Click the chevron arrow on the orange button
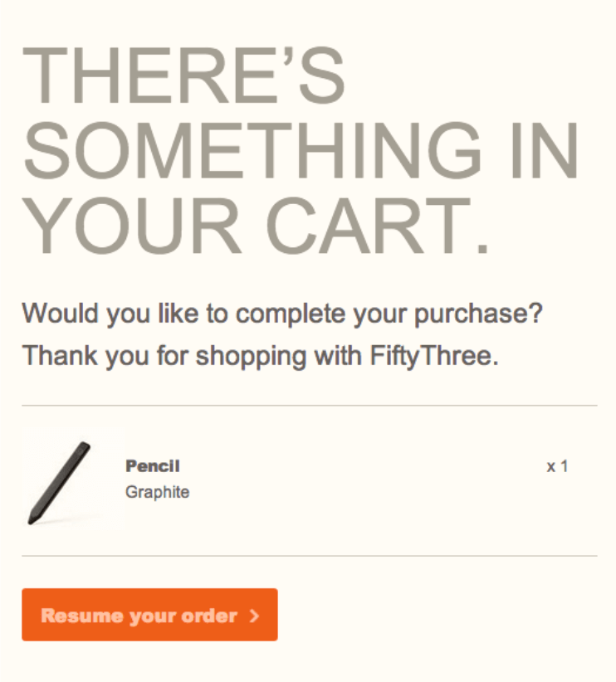Viewport: 616px width, 682px height. click(255, 616)
